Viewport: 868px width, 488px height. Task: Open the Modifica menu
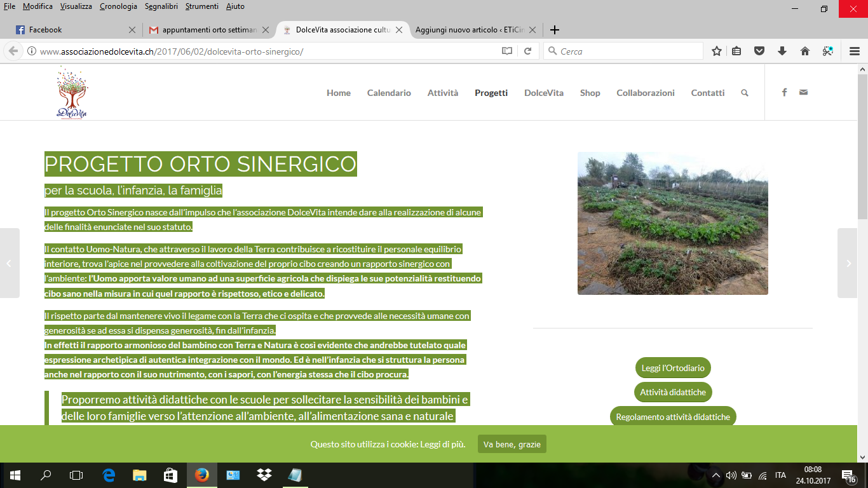coord(37,6)
